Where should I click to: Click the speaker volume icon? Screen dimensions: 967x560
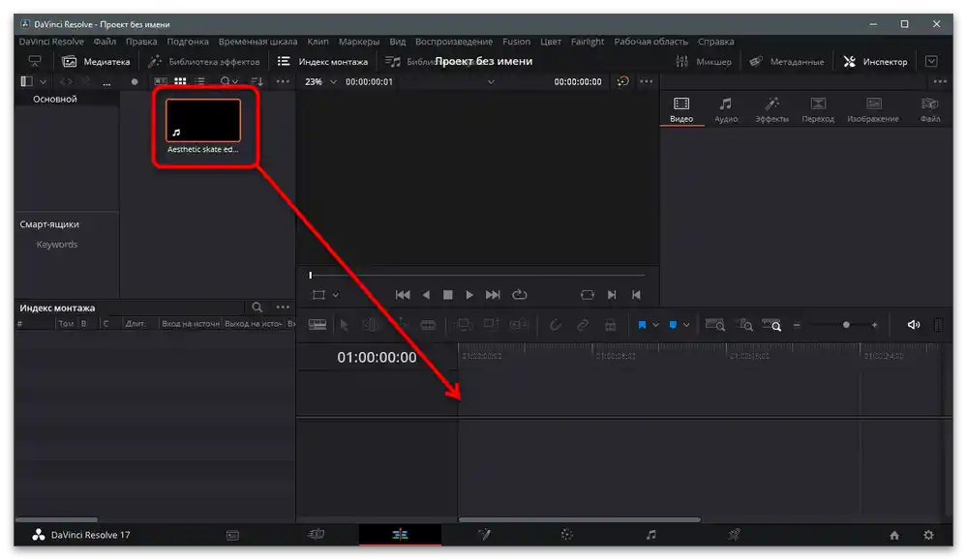click(x=914, y=325)
